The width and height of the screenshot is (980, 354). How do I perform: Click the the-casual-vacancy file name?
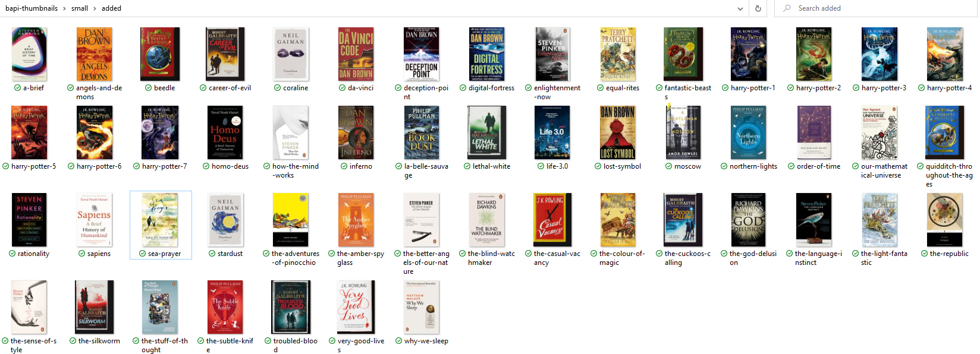pos(557,258)
